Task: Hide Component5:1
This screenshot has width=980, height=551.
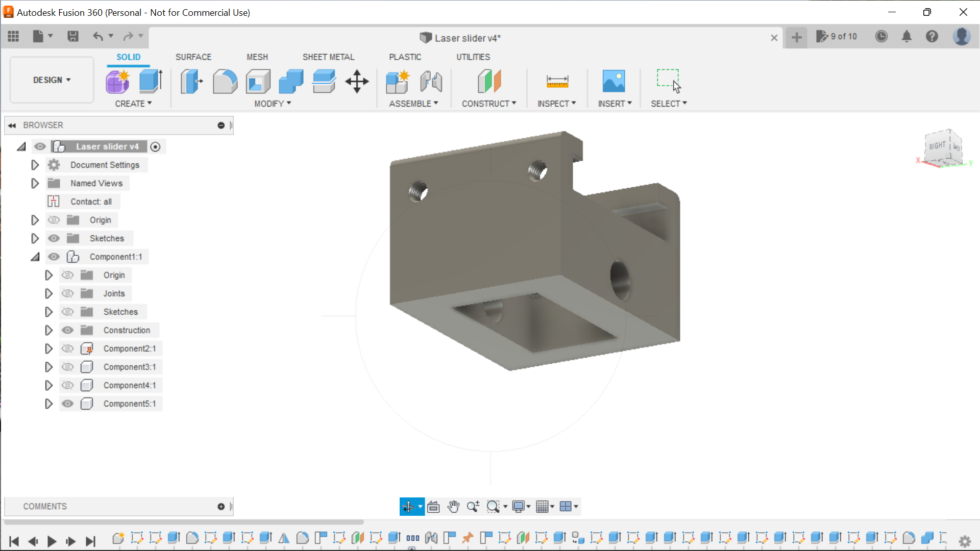Action: click(67, 404)
